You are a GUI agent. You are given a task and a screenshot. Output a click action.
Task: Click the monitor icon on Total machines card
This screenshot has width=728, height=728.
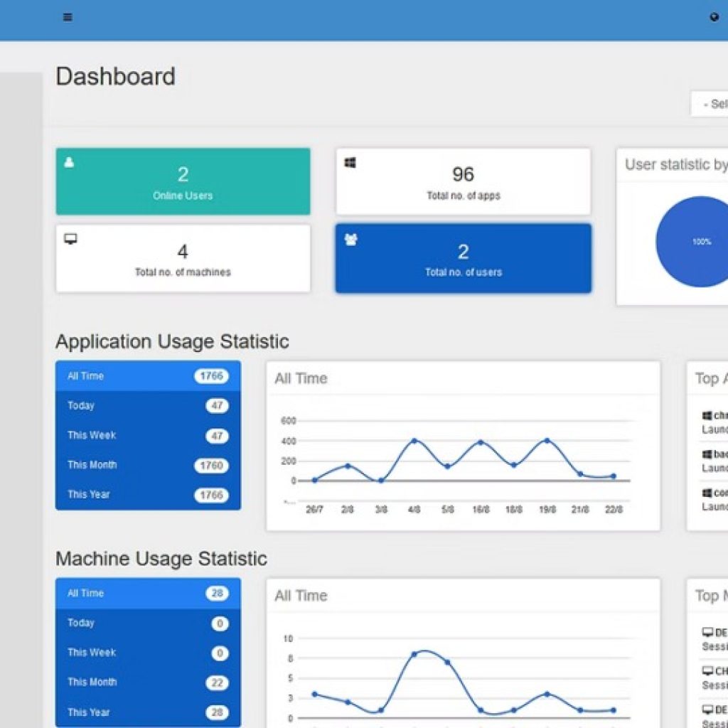[70, 239]
